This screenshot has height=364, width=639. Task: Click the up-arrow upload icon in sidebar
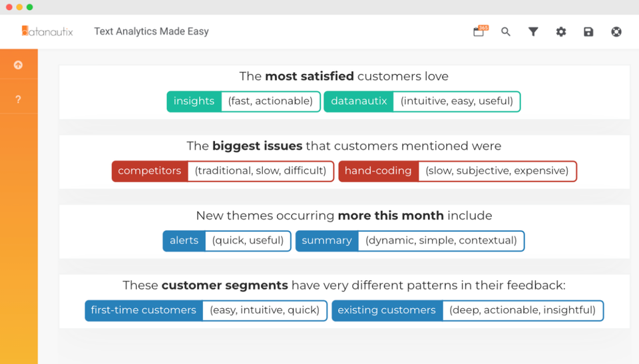click(18, 65)
